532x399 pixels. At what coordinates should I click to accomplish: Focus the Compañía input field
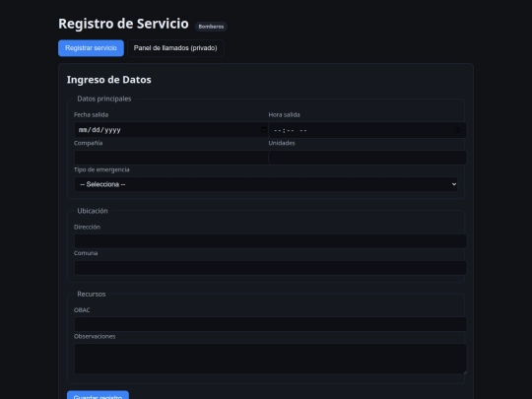tap(171, 158)
